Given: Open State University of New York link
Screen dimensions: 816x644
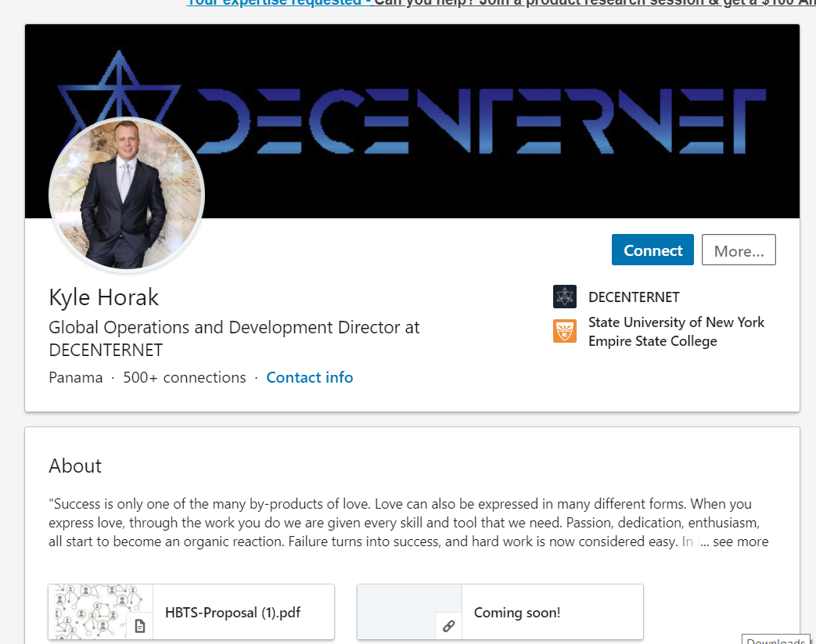Looking at the screenshot, I should pos(676,332).
